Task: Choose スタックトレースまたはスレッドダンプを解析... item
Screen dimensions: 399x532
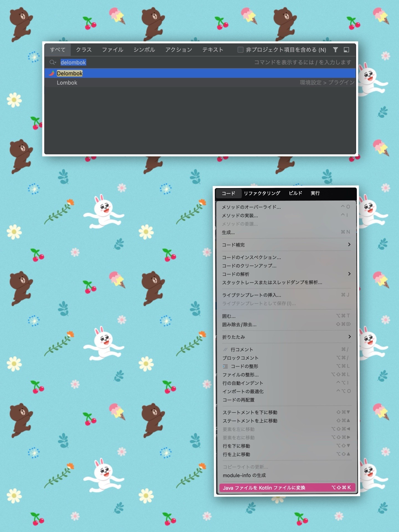Action: (286, 282)
